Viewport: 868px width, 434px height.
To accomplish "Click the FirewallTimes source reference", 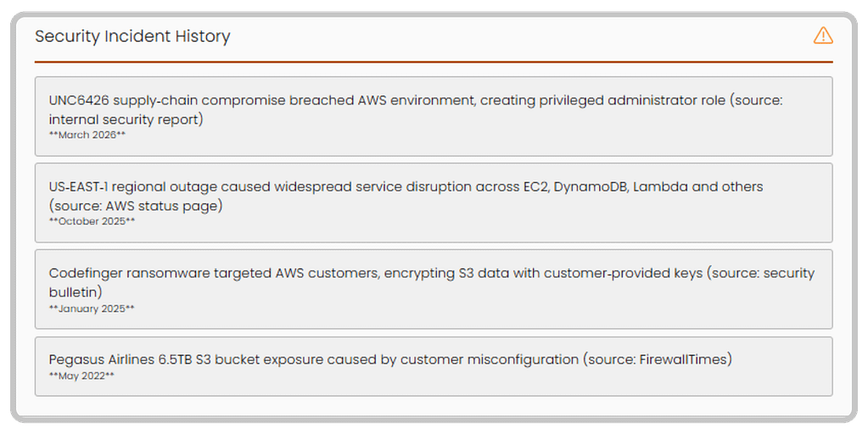I will click(x=681, y=359).
